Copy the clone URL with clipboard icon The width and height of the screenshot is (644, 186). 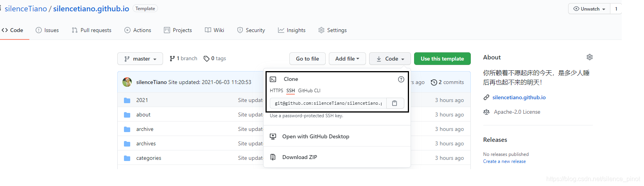click(x=395, y=103)
